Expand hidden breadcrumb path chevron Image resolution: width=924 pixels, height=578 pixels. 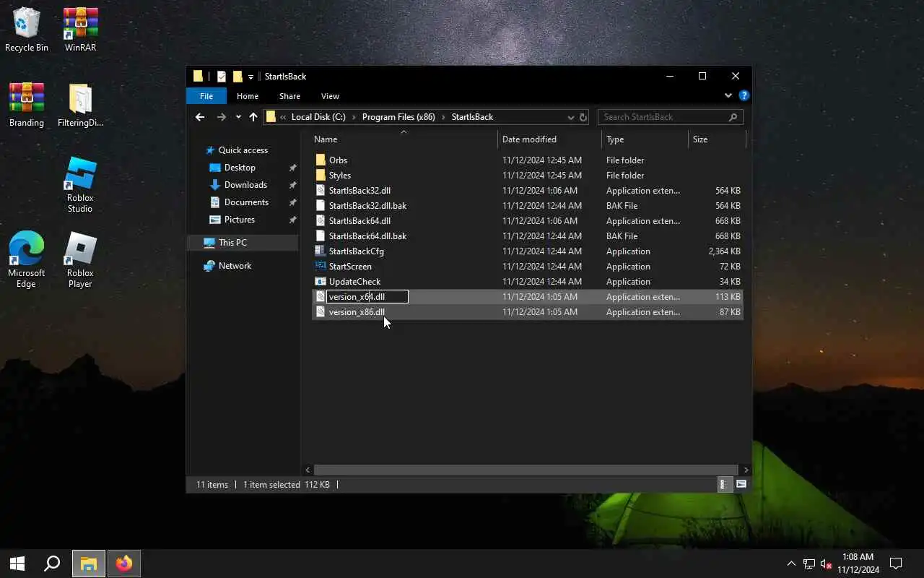coord(283,117)
